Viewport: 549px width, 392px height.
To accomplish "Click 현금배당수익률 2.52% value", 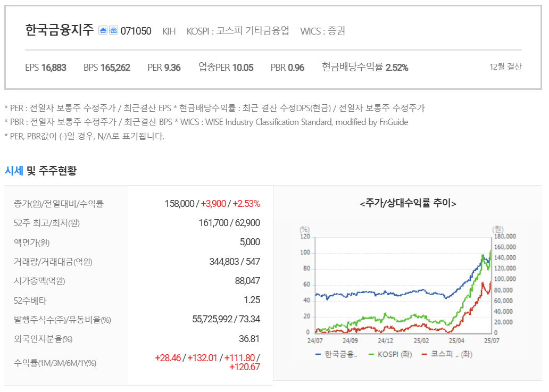I will 365,67.
